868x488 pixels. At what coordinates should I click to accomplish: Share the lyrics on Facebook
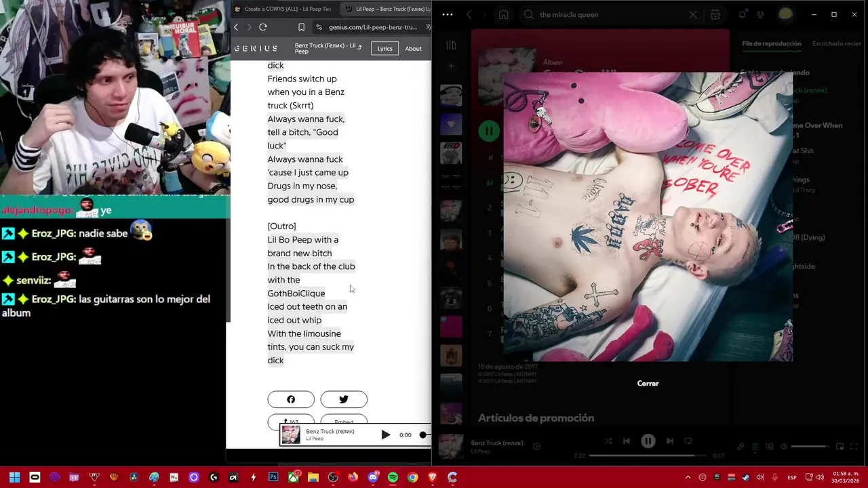tap(291, 399)
